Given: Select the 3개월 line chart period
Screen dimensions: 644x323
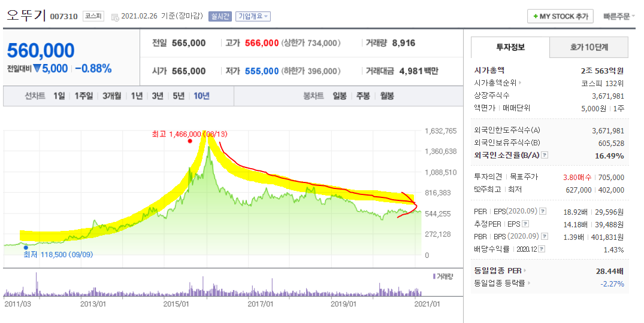Looking at the screenshot, I should 111,96.
